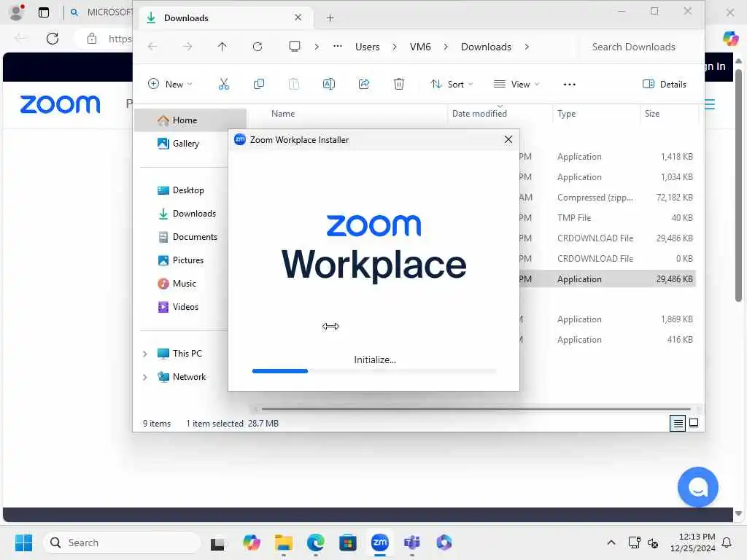Open the Sort dropdown menu
747x560 pixels.
click(452, 85)
